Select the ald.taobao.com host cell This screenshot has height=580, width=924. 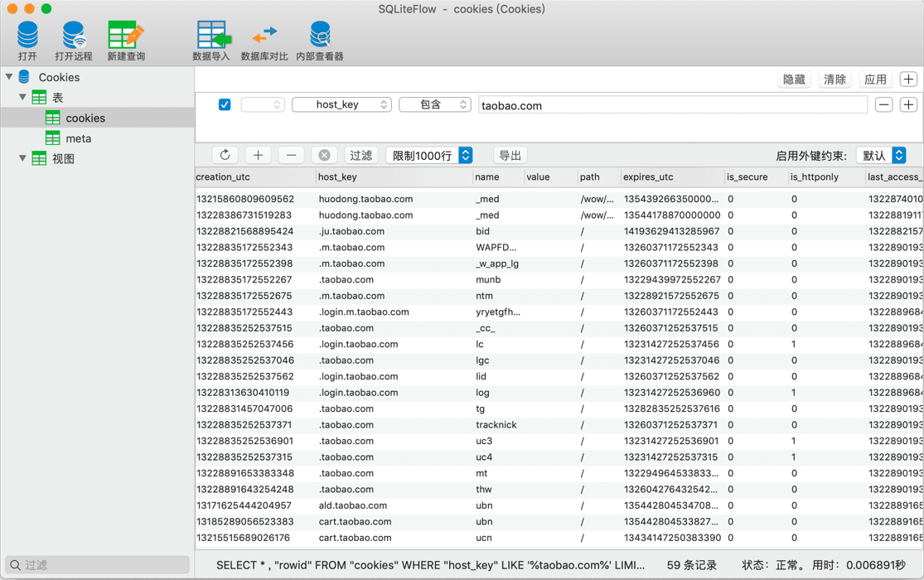point(353,505)
